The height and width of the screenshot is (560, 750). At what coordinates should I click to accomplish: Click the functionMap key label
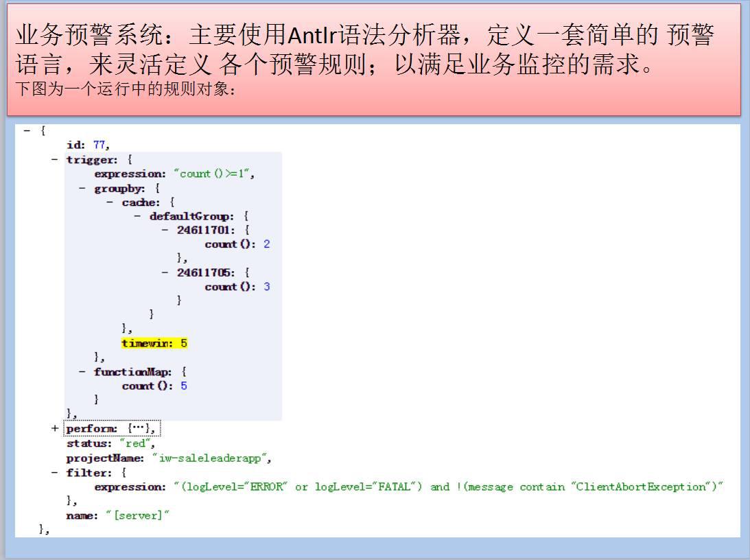(x=132, y=371)
